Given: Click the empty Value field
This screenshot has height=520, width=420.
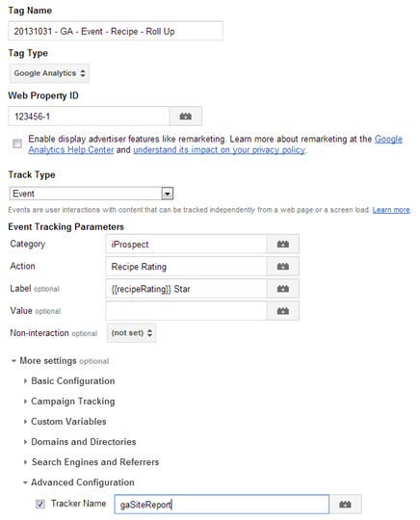Looking at the screenshot, I should 186,311.
